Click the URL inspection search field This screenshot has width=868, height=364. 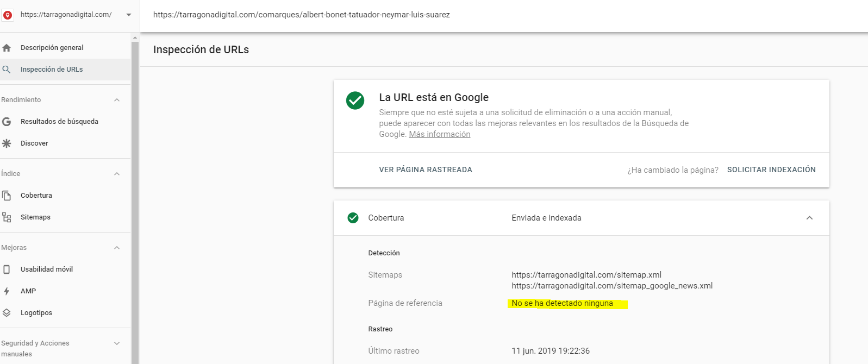coord(503,15)
